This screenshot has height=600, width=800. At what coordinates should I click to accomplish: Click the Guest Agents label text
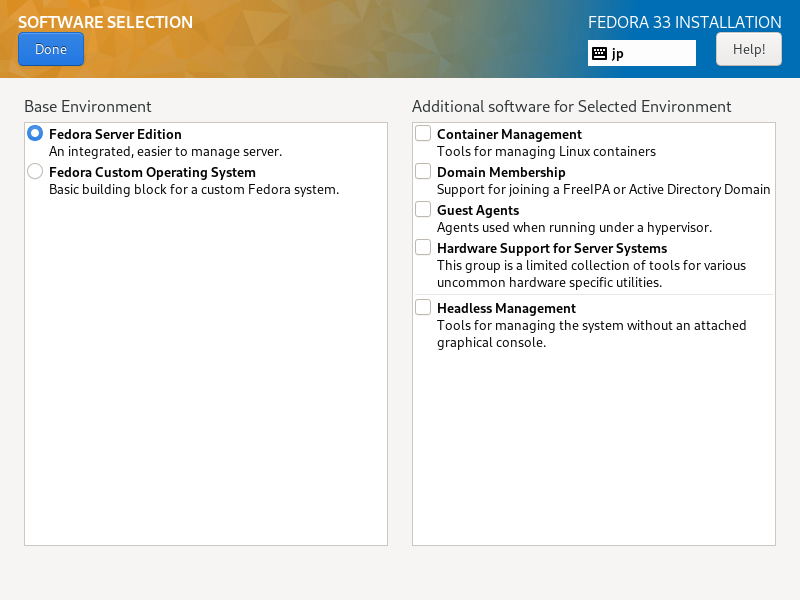click(x=478, y=210)
